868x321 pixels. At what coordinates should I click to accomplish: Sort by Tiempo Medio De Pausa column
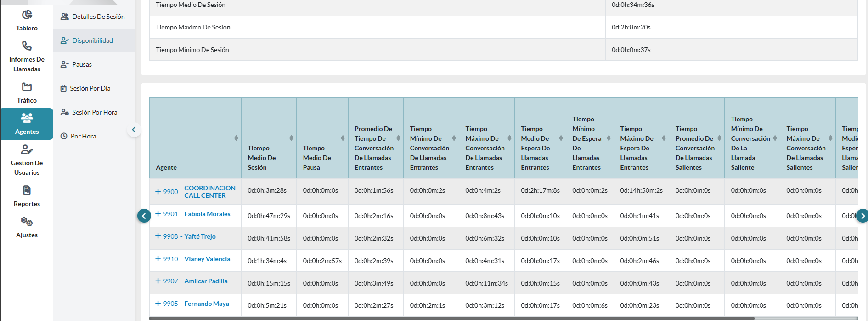[343, 138]
